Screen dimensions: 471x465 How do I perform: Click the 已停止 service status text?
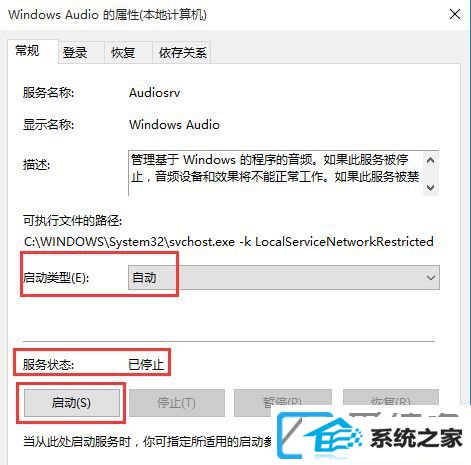point(146,364)
